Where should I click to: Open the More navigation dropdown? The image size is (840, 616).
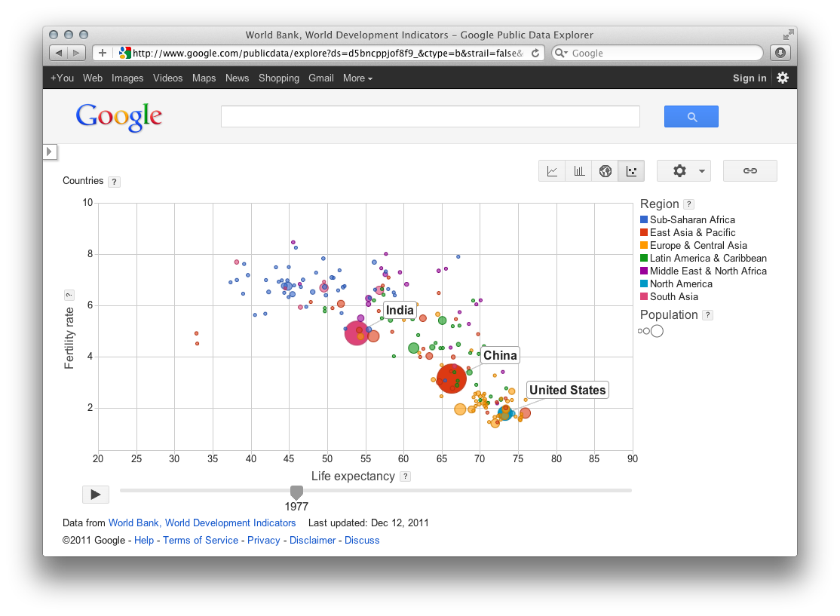(x=357, y=78)
